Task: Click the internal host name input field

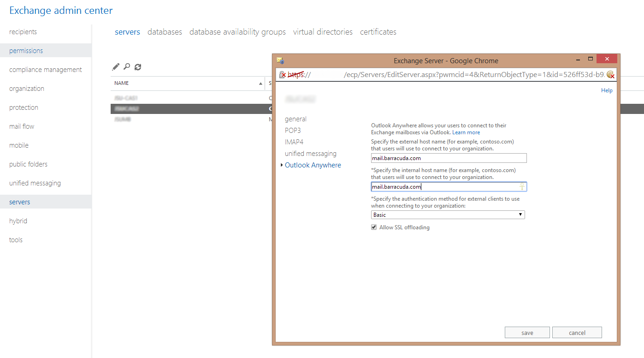Action: pyautogui.click(x=449, y=187)
